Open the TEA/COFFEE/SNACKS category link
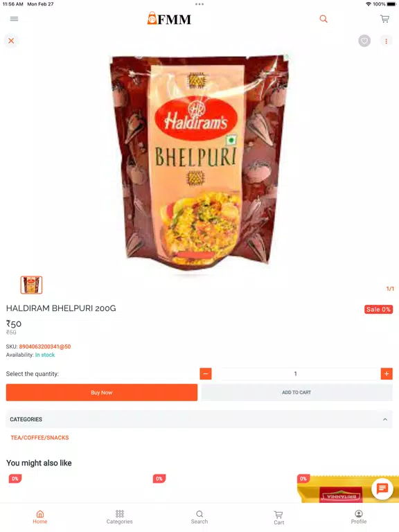This screenshot has height=532, width=399. pos(39,438)
